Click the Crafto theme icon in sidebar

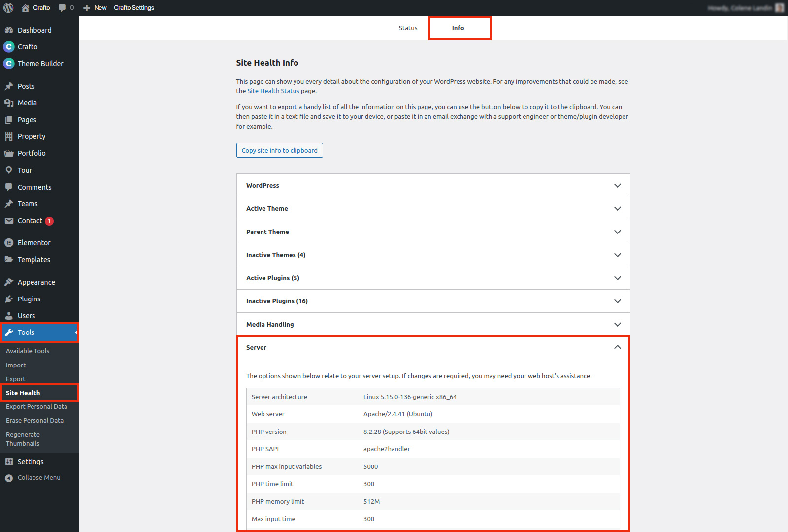click(9, 46)
